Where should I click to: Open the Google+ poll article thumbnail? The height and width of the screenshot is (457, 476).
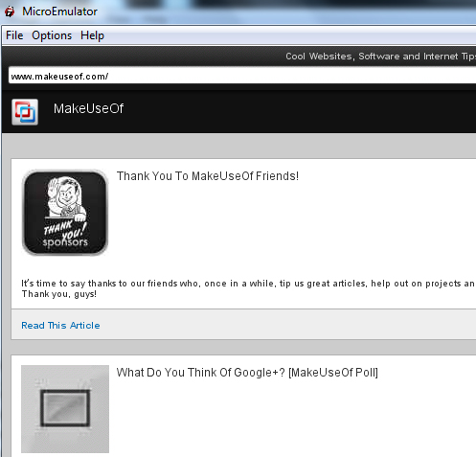point(65,409)
